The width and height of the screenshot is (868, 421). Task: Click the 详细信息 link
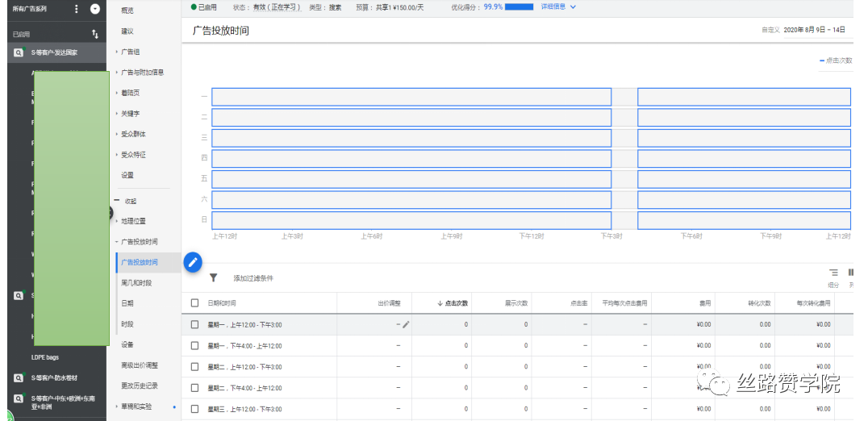[553, 7]
